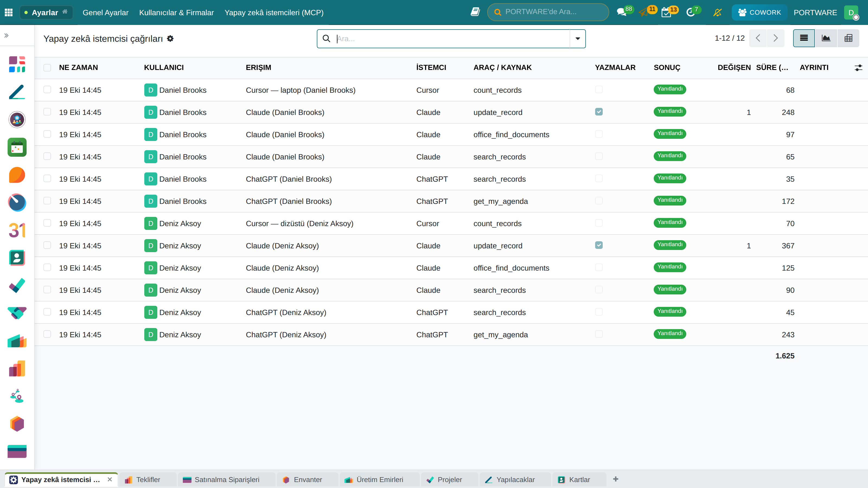Switch to graph view icon
The height and width of the screenshot is (488, 868).
point(826,38)
